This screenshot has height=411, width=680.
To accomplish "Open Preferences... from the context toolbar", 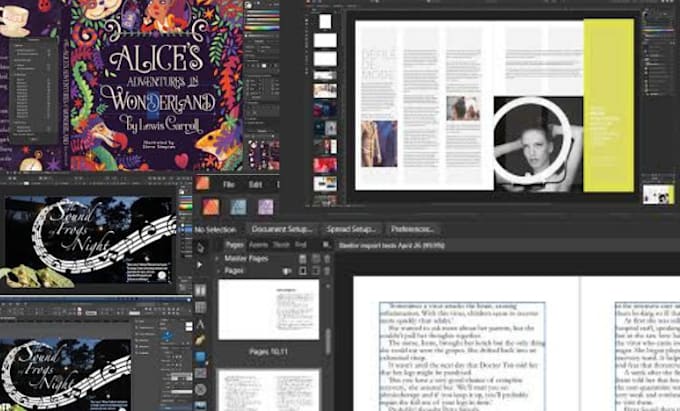I will pos(412,229).
